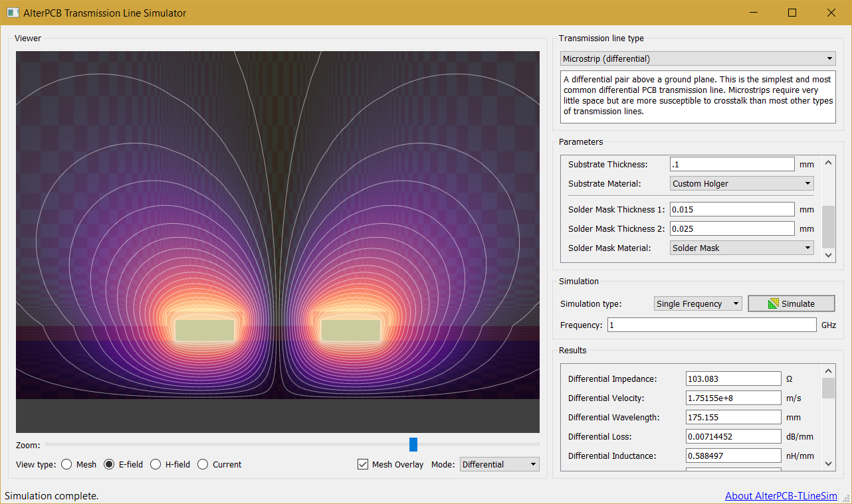852x504 pixels.
Task: Select the H-field view type radio button
Action: click(x=156, y=465)
